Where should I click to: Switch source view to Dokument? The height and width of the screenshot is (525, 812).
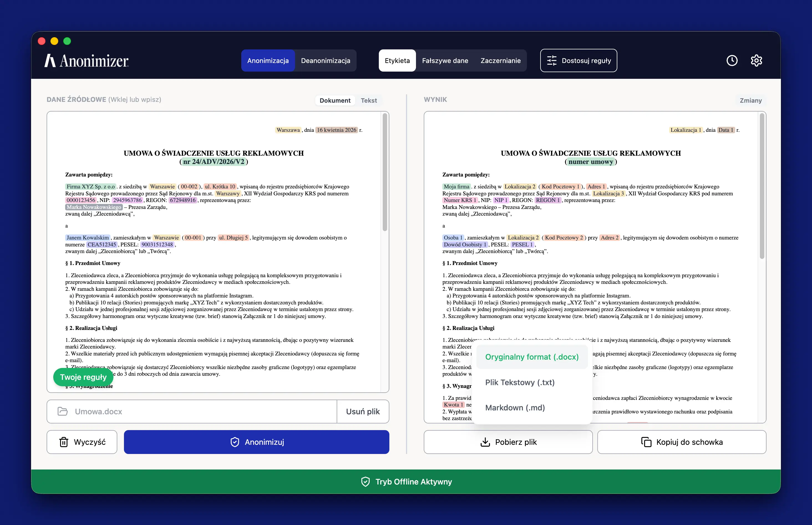(x=335, y=100)
